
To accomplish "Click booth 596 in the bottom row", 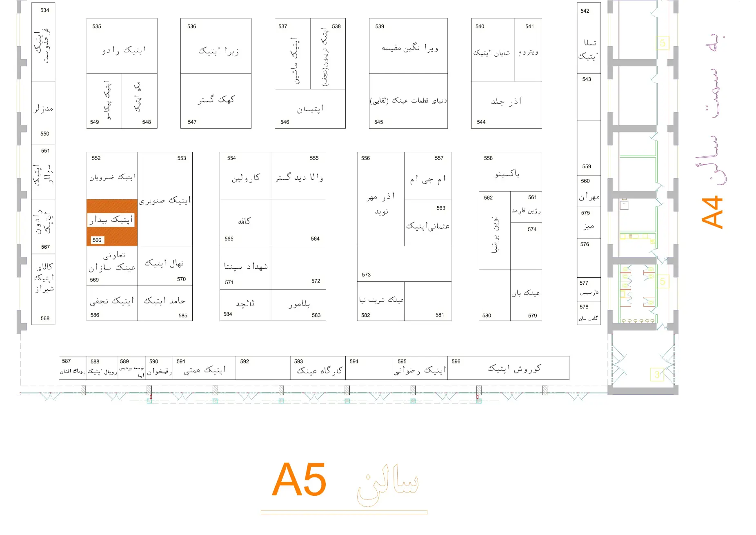I will pos(508,368).
